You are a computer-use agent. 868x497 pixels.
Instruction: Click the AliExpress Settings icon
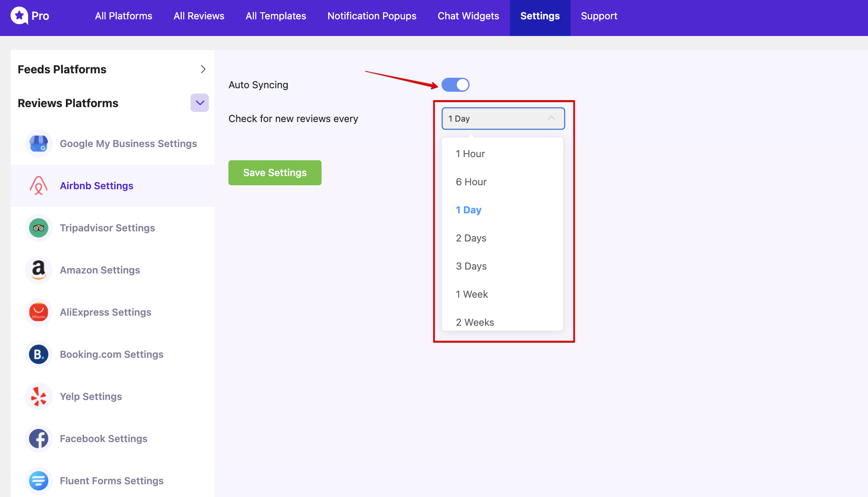[40, 312]
